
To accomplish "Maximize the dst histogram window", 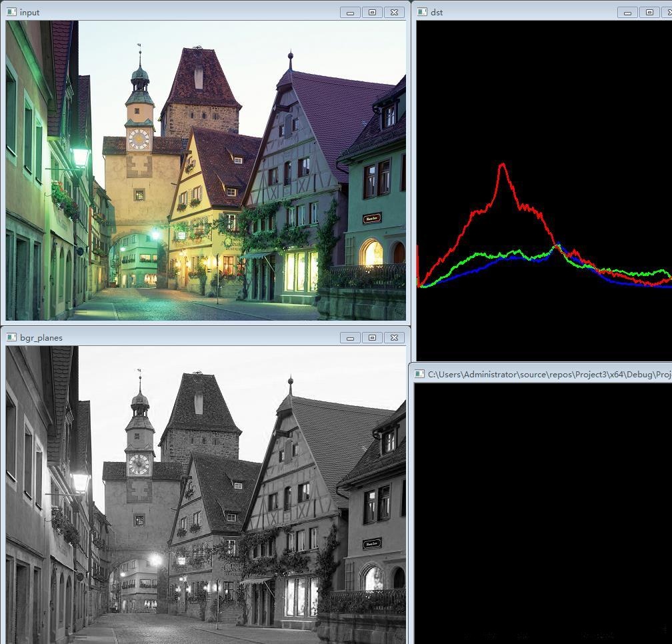I will coord(649,12).
